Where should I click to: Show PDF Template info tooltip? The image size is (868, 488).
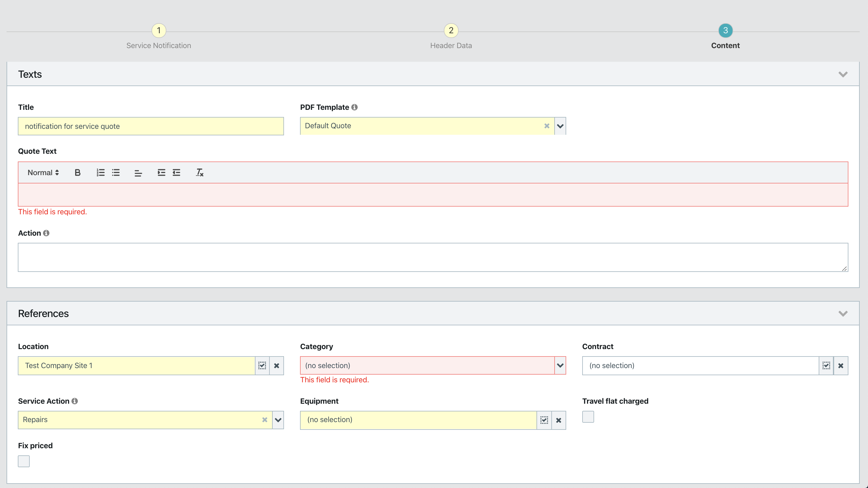(x=354, y=107)
